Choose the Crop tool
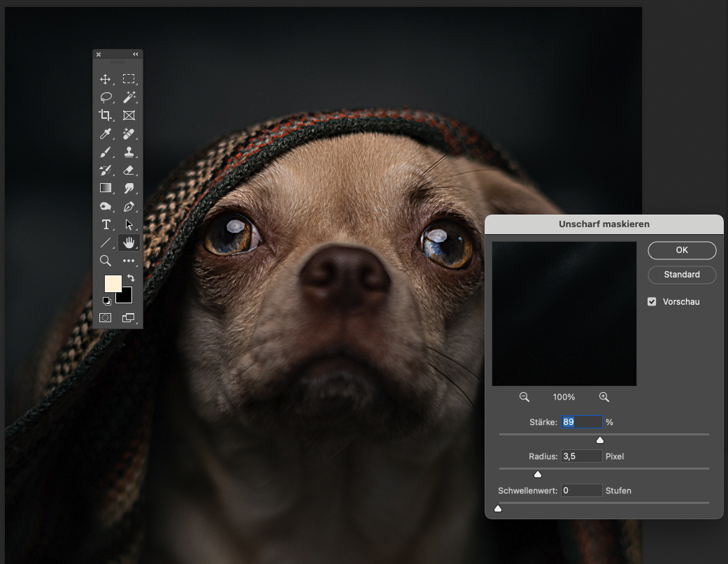 point(106,116)
